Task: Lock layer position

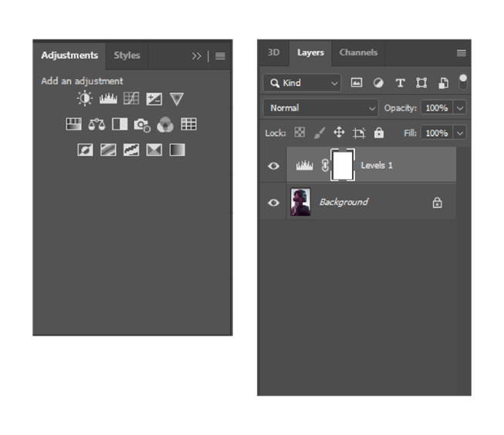Action: pos(339,133)
